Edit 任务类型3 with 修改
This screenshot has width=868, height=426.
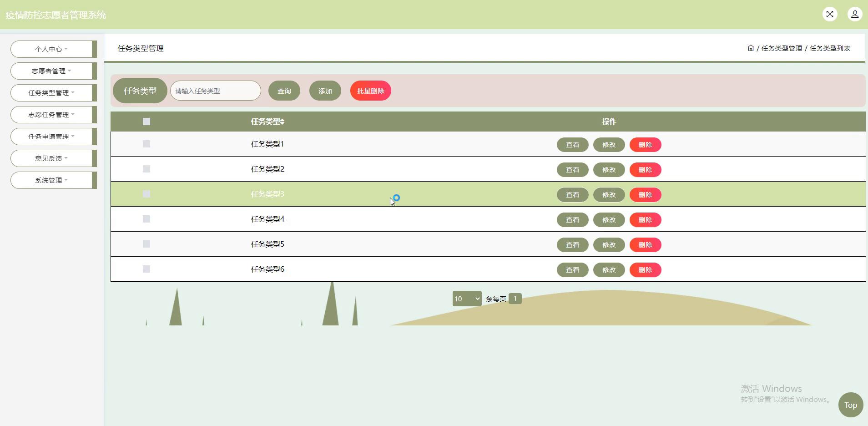point(609,195)
